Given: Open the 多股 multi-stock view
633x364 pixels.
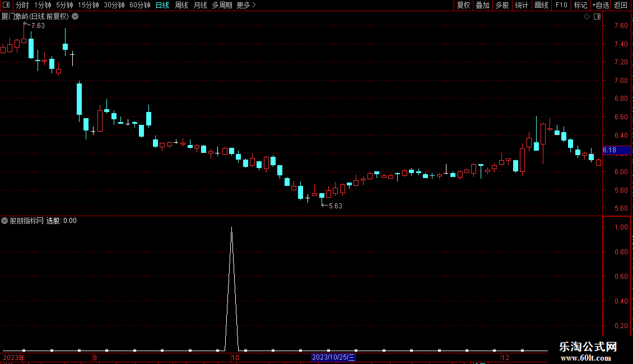Looking at the screenshot, I should (502, 5).
